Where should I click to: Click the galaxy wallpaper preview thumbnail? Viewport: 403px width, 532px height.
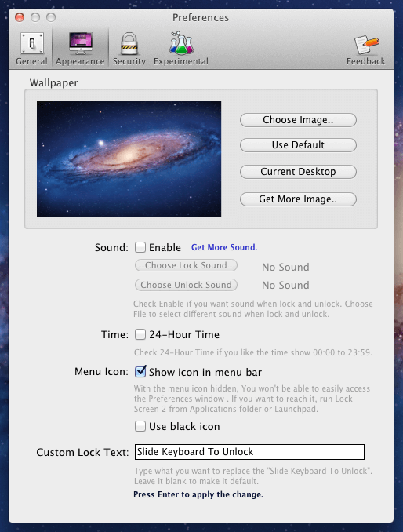click(x=129, y=159)
